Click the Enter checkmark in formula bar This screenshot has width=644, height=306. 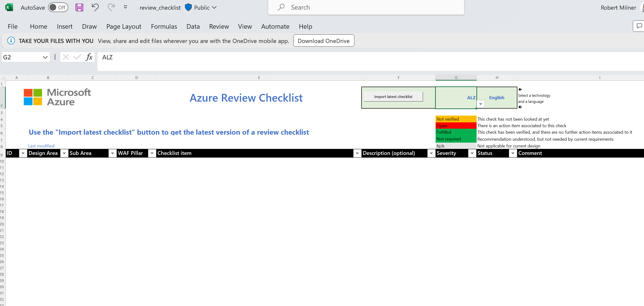click(77, 57)
